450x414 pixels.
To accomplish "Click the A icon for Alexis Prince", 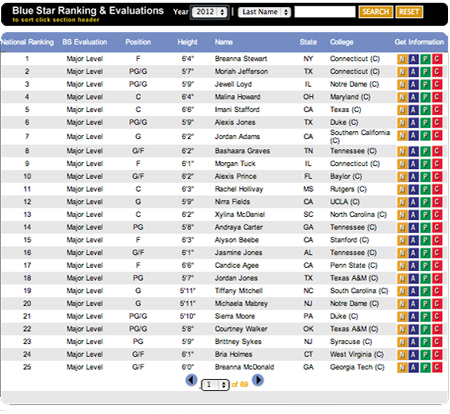I will (x=413, y=176).
